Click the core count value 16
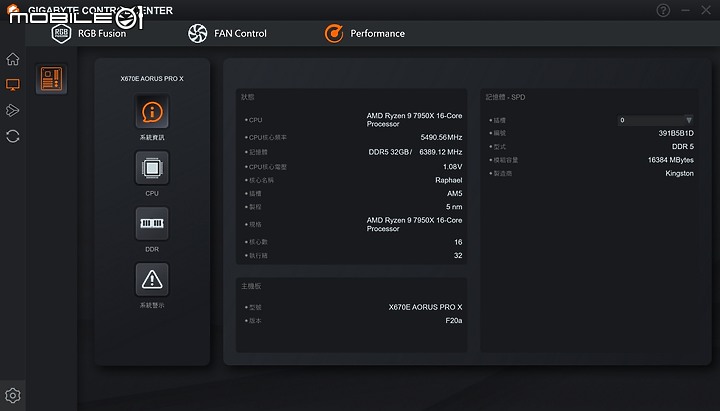This screenshot has width=720, height=411. (x=458, y=242)
